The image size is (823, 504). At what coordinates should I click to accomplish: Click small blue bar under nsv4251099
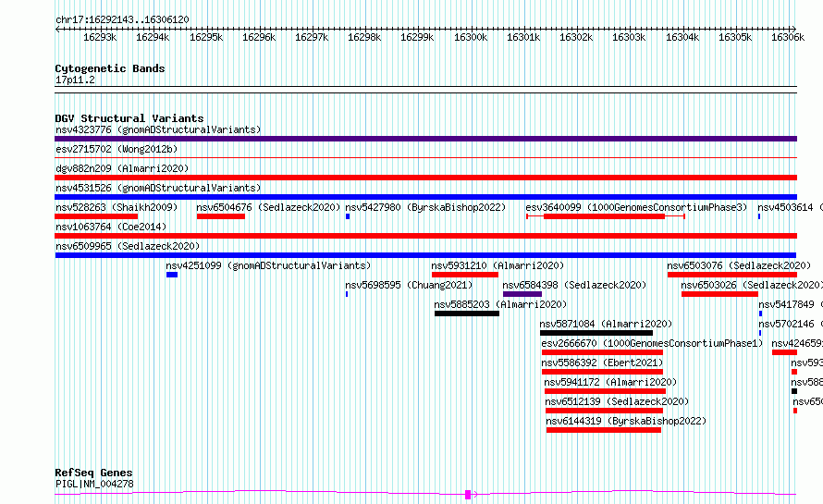pos(172,275)
